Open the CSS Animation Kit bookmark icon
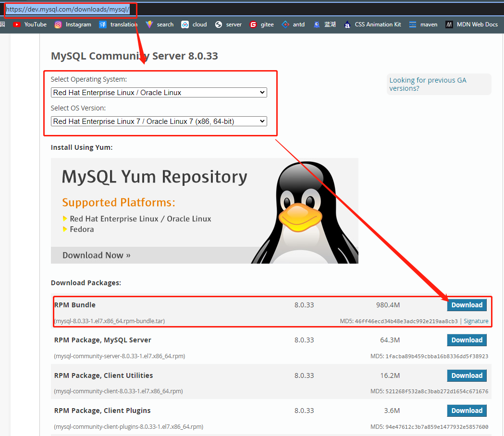Screen dimensions: 504x436 [347, 24]
